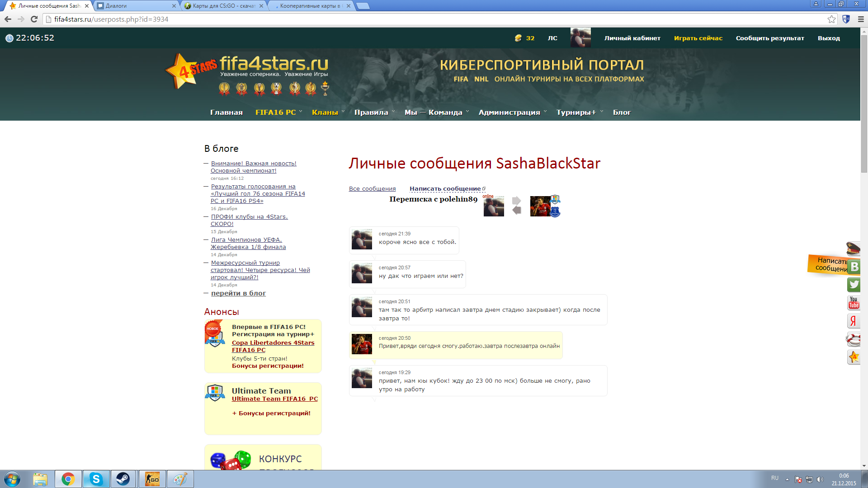Viewport: 868px width, 488px height.
Task: Open CS:GO from the taskbar
Action: point(152,479)
